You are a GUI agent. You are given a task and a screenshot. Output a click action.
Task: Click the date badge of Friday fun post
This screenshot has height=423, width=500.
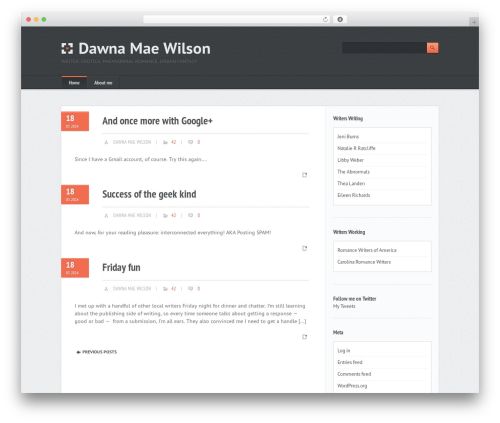[75, 268]
